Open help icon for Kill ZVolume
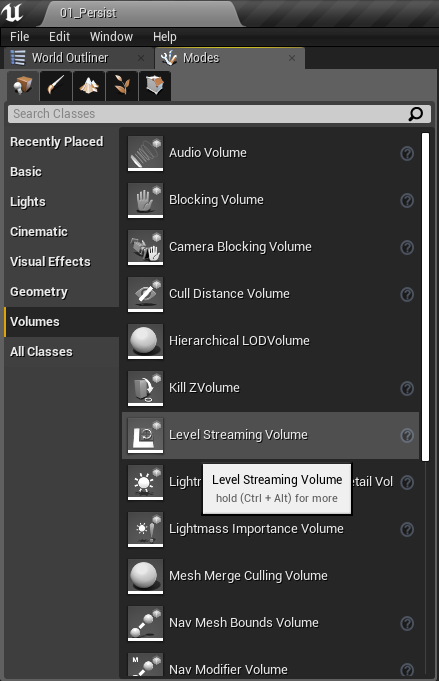 click(407, 388)
